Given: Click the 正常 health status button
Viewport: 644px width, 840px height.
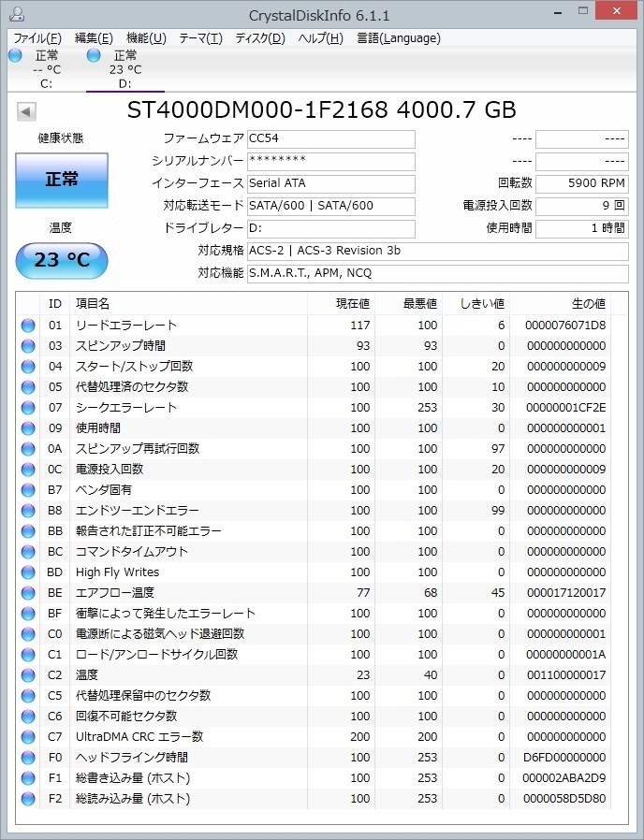Looking at the screenshot, I should tap(62, 180).
